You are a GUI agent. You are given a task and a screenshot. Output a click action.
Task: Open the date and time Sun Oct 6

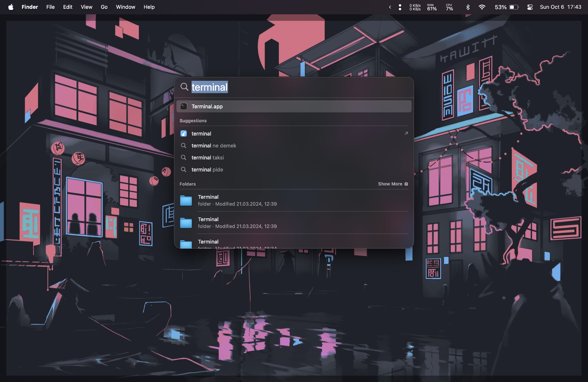pos(560,7)
